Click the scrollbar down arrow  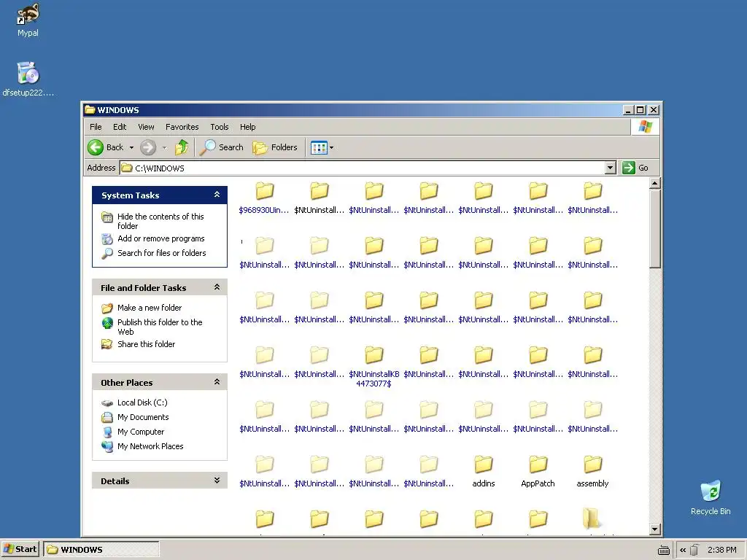655,529
